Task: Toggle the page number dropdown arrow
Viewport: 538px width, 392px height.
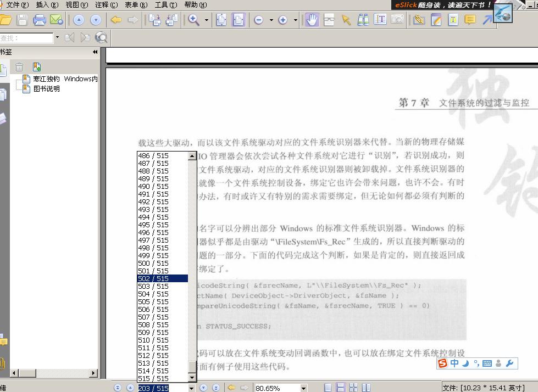Action: pyautogui.click(x=192, y=388)
